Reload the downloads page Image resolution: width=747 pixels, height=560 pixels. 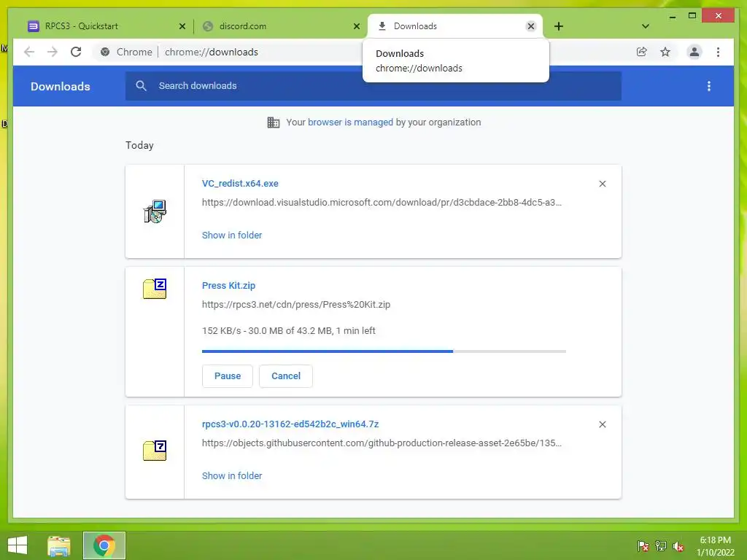coord(76,52)
